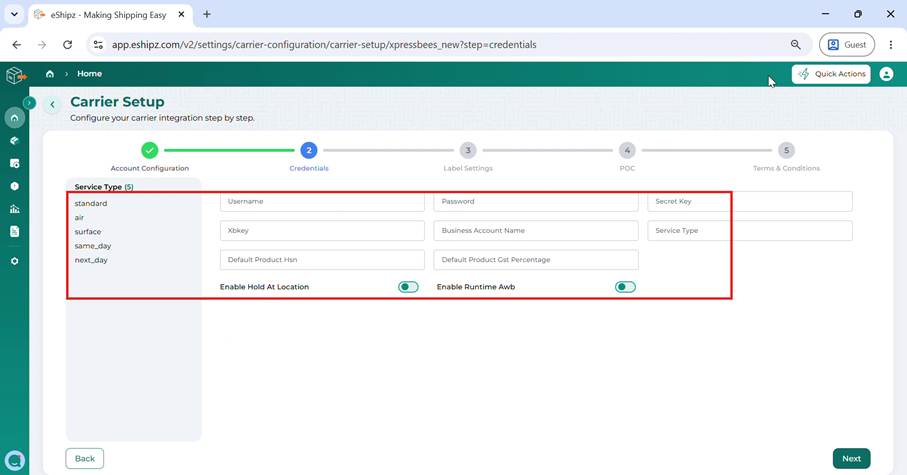
Task: Select the standard service type
Action: coord(91,204)
